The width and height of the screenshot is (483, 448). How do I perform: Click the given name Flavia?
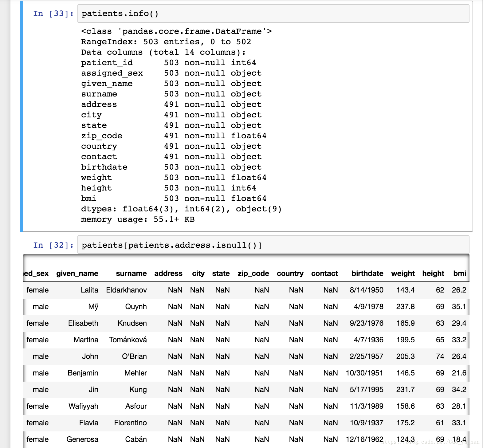pyautogui.click(x=88, y=423)
